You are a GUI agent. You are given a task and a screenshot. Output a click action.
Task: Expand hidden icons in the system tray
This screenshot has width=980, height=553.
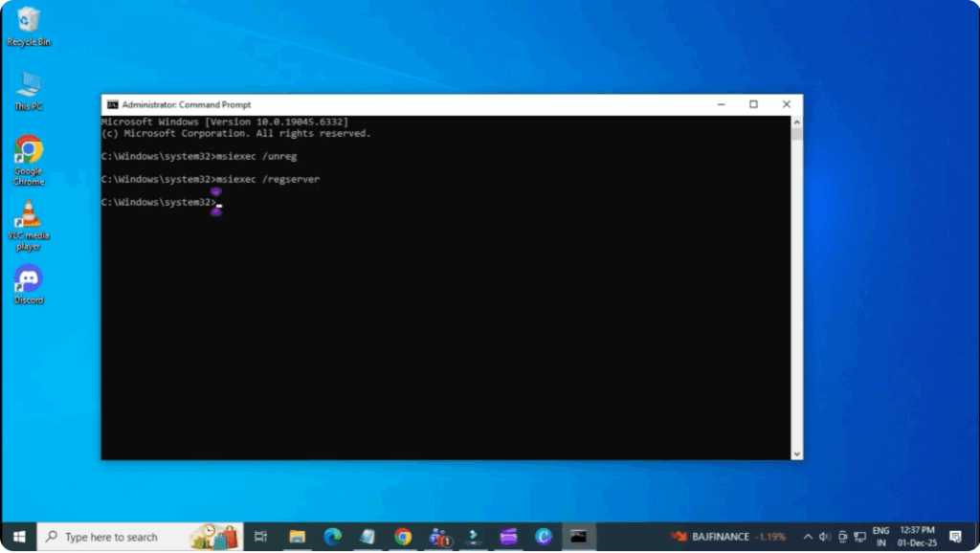(x=809, y=537)
